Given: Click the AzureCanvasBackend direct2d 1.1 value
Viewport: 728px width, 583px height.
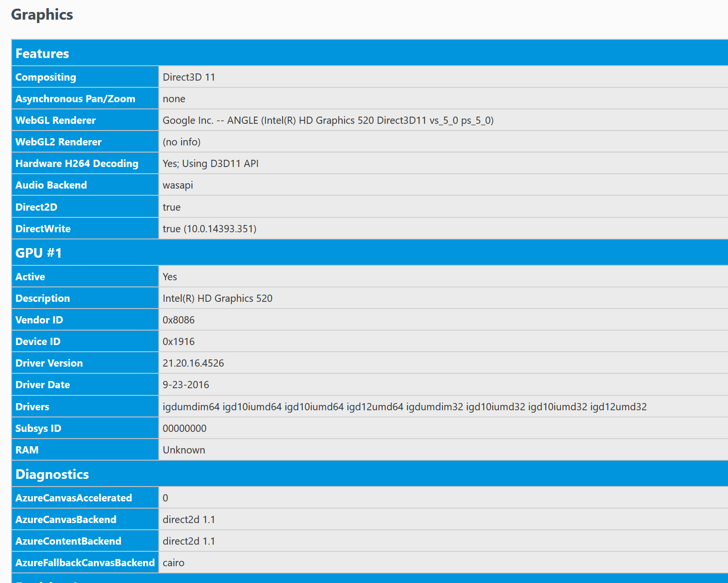Looking at the screenshot, I should pos(189,520).
